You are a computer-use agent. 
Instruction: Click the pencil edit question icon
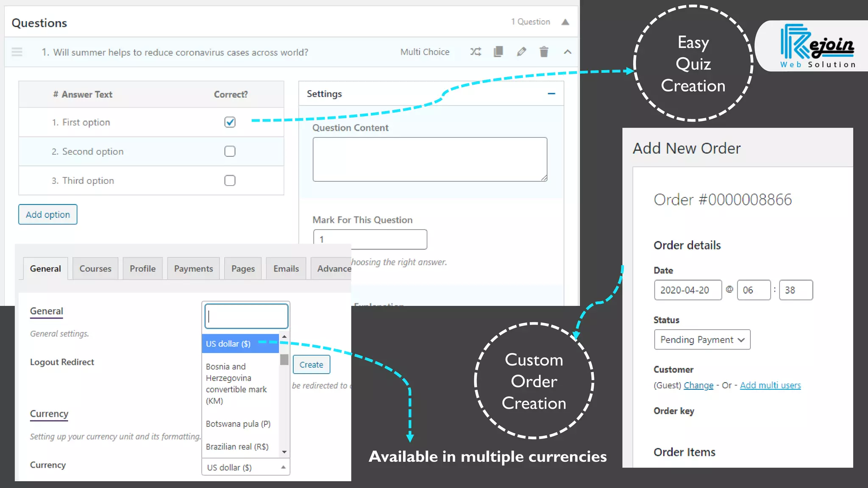pos(521,52)
